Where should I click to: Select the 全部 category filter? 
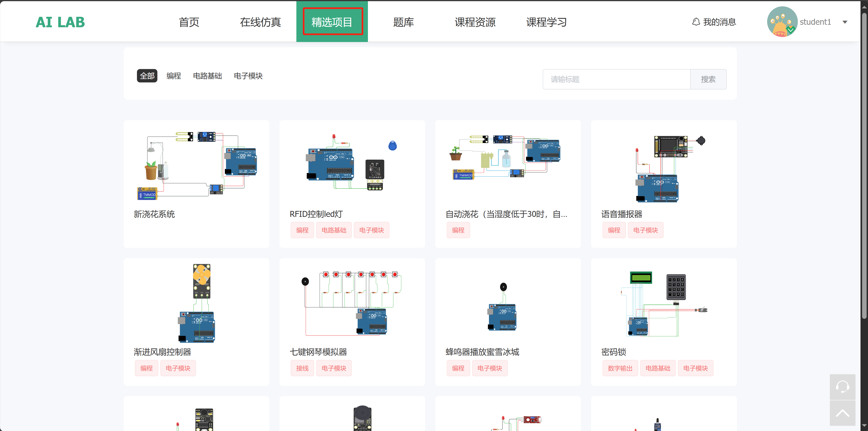pos(147,76)
